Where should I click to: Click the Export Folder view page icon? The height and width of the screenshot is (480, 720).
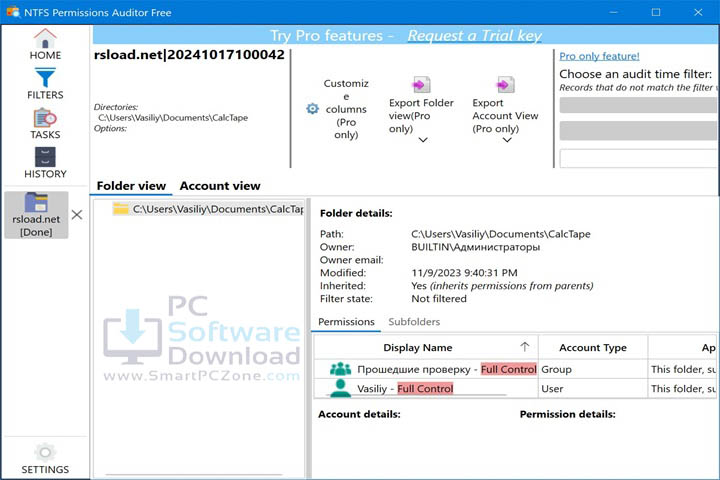(x=421, y=85)
